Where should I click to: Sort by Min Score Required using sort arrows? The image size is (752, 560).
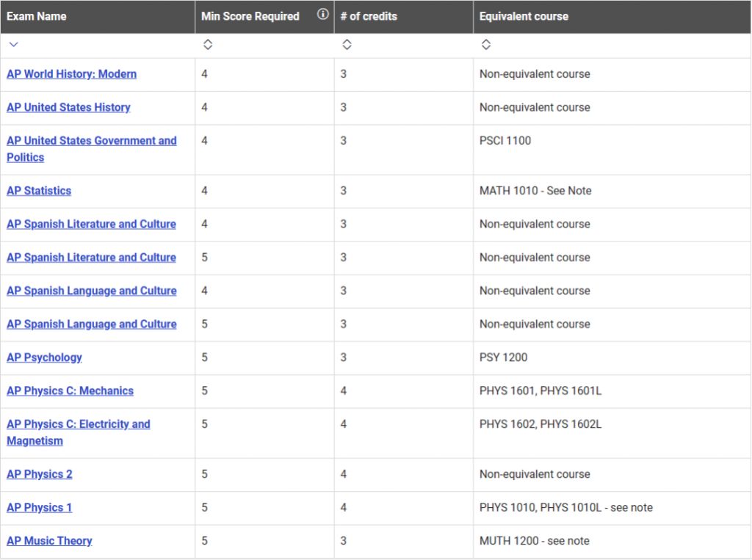(207, 45)
